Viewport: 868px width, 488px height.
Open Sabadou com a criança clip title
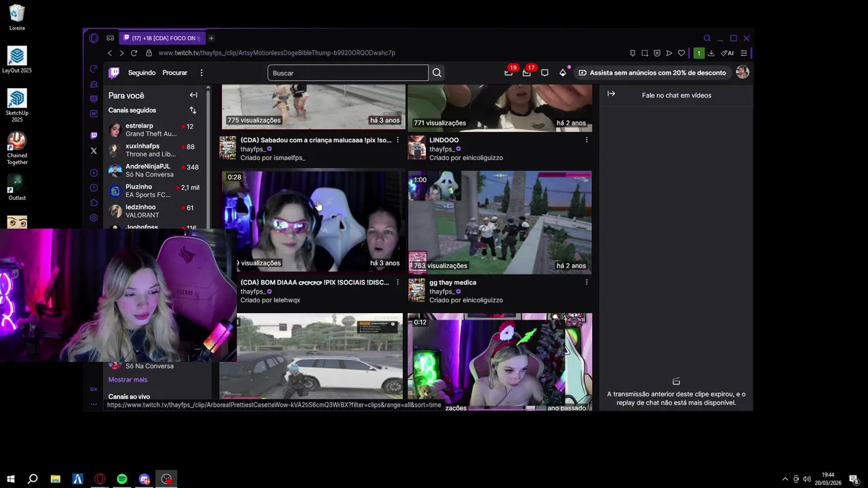[316, 140]
